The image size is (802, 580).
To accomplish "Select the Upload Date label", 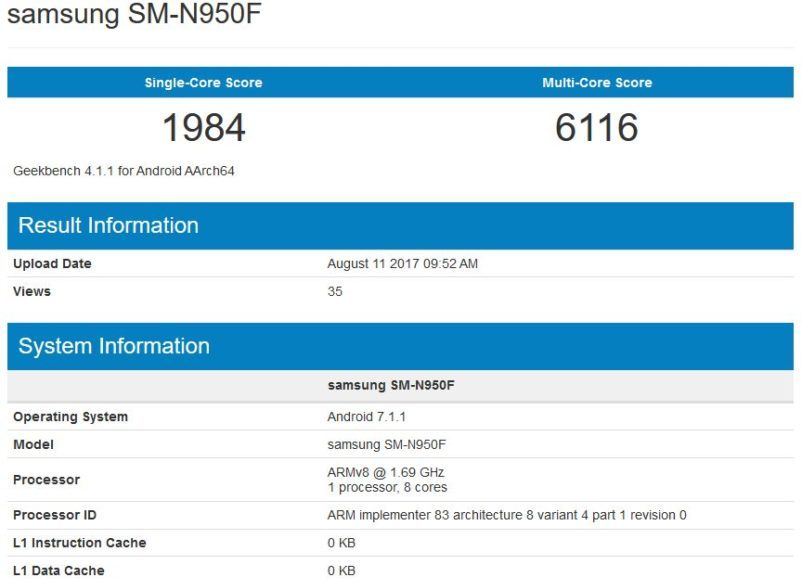I will click(52, 264).
